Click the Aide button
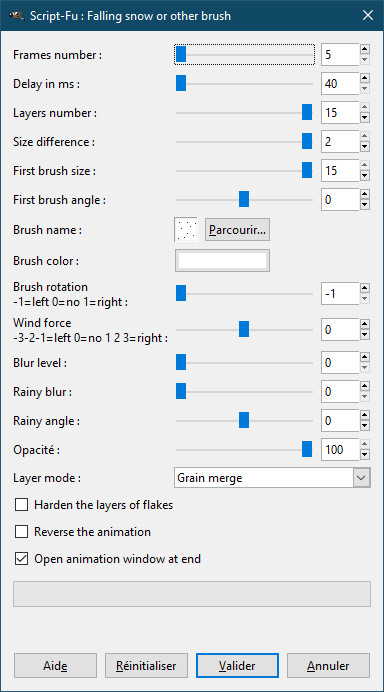384x692 pixels. pos(55,666)
